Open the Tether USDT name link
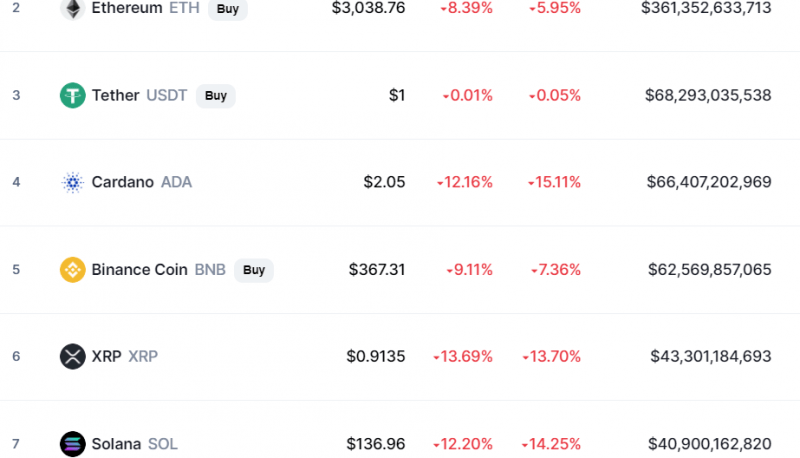Viewport: 800px width, 458px height. click(139, 95)
